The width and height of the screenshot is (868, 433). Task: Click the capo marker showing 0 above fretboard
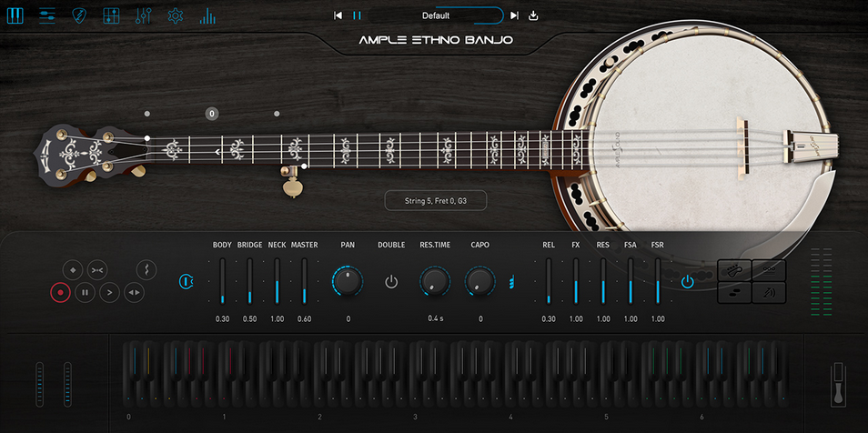click(x=211, y=114)
